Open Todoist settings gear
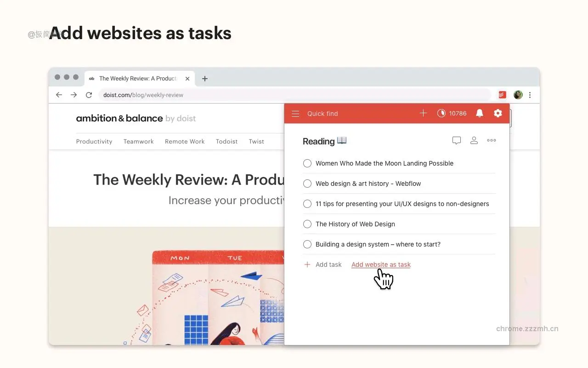 pos(498,113)
